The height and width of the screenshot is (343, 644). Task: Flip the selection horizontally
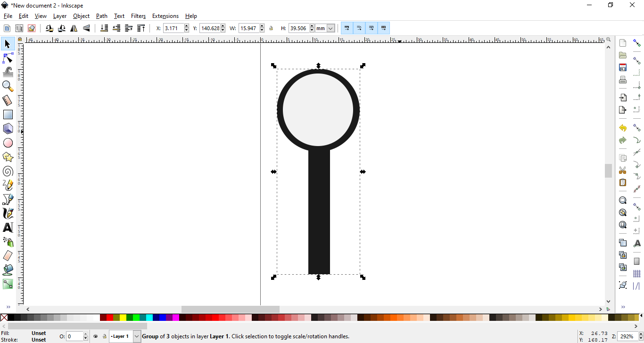(74, 28)
